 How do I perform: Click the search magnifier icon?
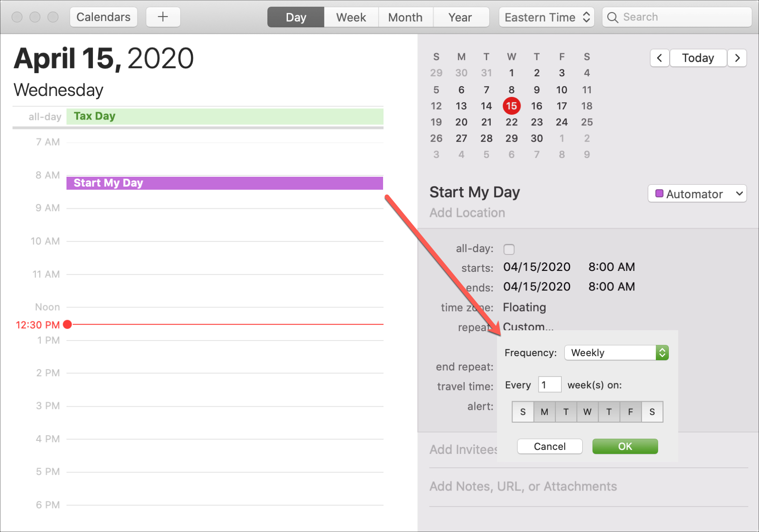[x=613, y=17]
